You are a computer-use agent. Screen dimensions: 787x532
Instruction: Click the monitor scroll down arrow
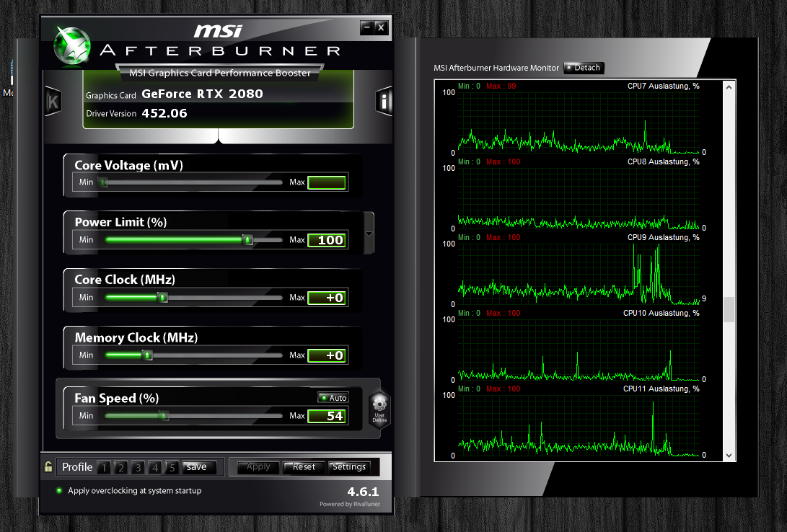(x=729, y=456)
